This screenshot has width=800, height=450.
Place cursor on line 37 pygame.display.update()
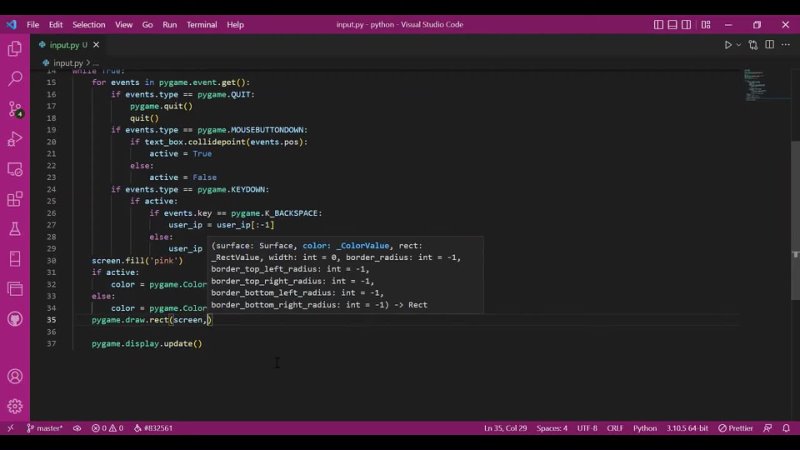coord(147,343)
